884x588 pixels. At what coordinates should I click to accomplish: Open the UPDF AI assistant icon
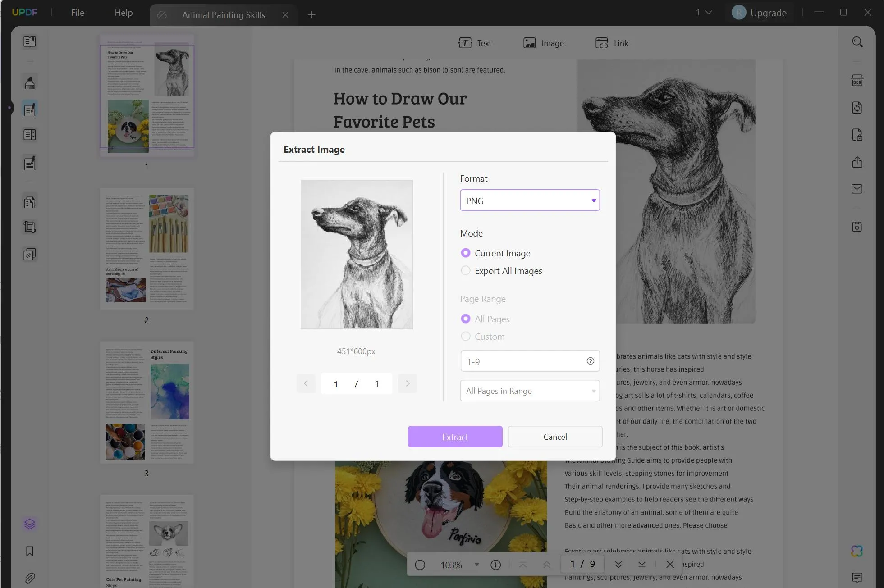coord(857,551)
